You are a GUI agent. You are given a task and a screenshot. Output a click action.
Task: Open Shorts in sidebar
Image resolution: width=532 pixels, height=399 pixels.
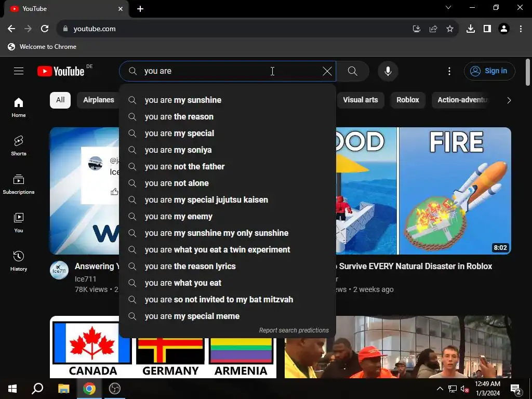[19, 146]
